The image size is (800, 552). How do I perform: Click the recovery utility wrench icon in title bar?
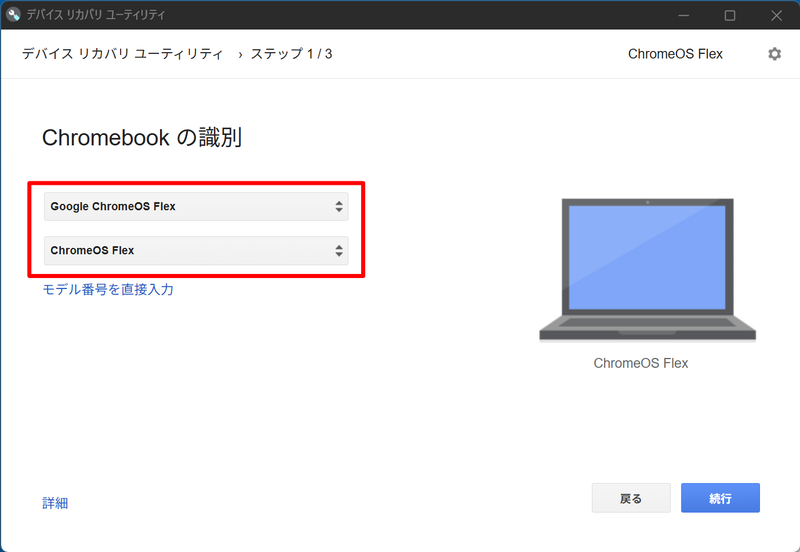pyautogui.click(x=13, y=14)
